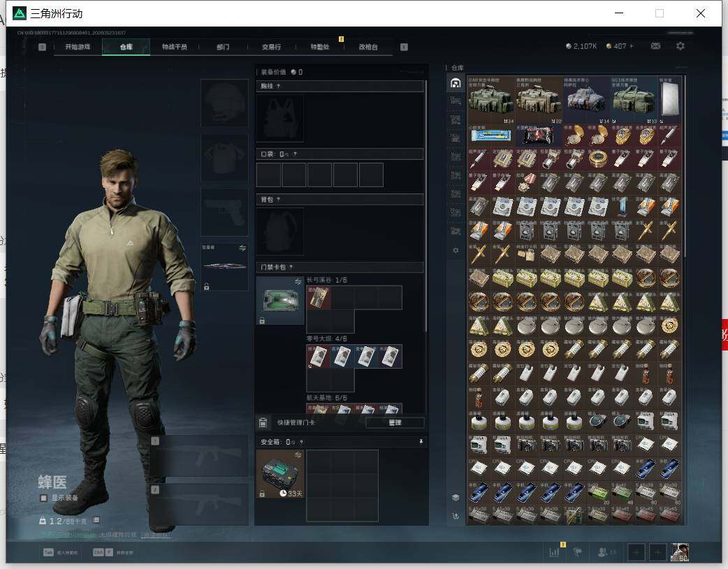Viewport: 728px width, 569px height.
Task: Select the silver plate item in top row
Action: coord(669,100)
